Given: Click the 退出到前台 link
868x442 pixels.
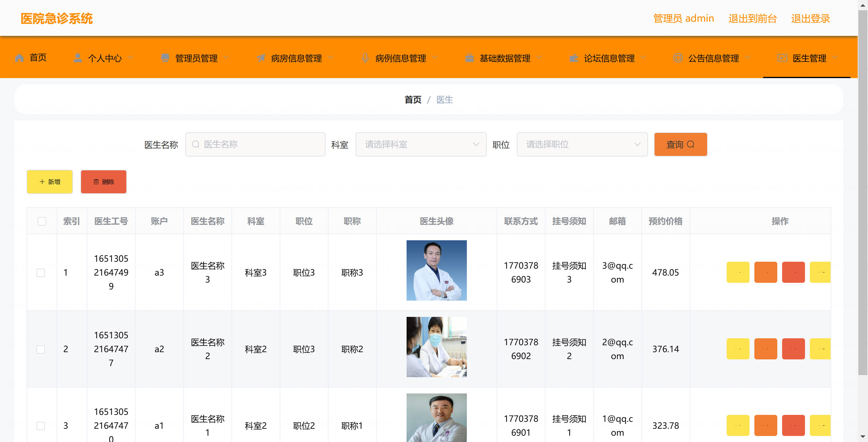Looking at the screenshot, I should (753, 18).
